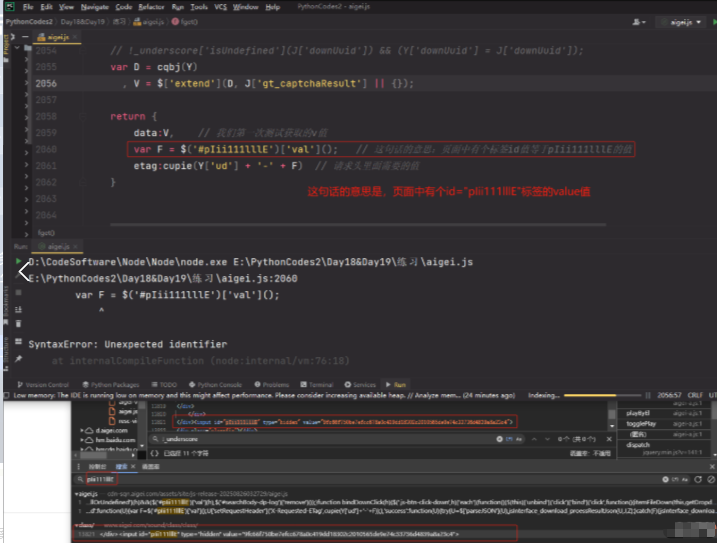717x543 pixels.
Task: Clear the _underscore search with X icon
Action: coord(499,439)
